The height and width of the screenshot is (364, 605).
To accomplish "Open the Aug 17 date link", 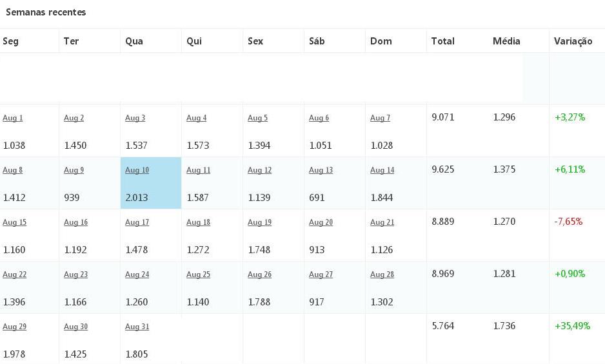I will (137, 222).
